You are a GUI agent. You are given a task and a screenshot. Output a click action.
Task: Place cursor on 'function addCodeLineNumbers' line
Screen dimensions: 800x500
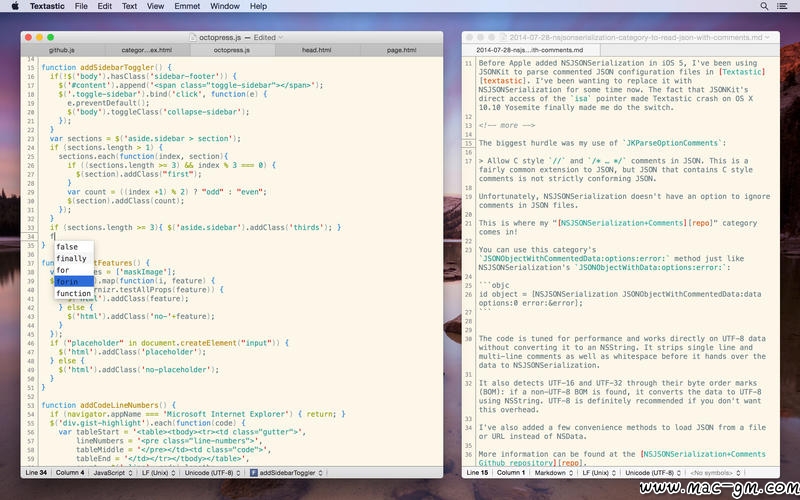coord(108,405)
